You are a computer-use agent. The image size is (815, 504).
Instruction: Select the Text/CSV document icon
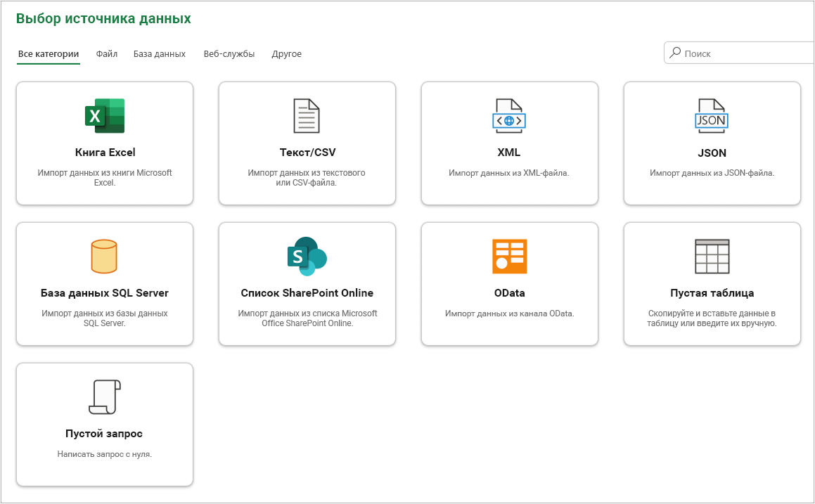tap(307, 116)
